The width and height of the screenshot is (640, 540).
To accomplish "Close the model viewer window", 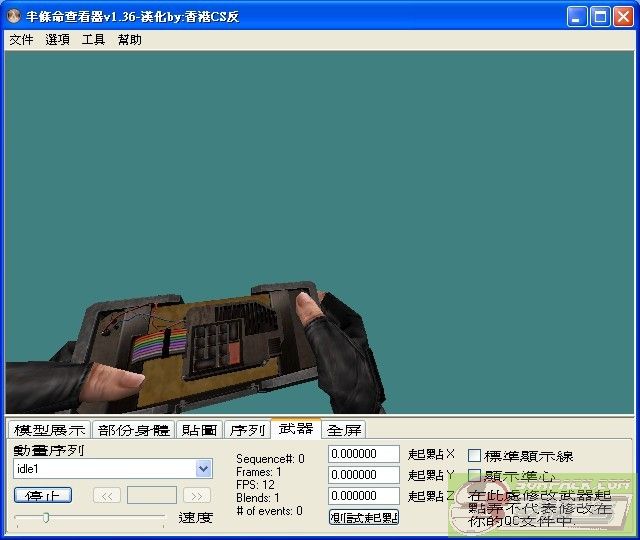I will (624, 16).
